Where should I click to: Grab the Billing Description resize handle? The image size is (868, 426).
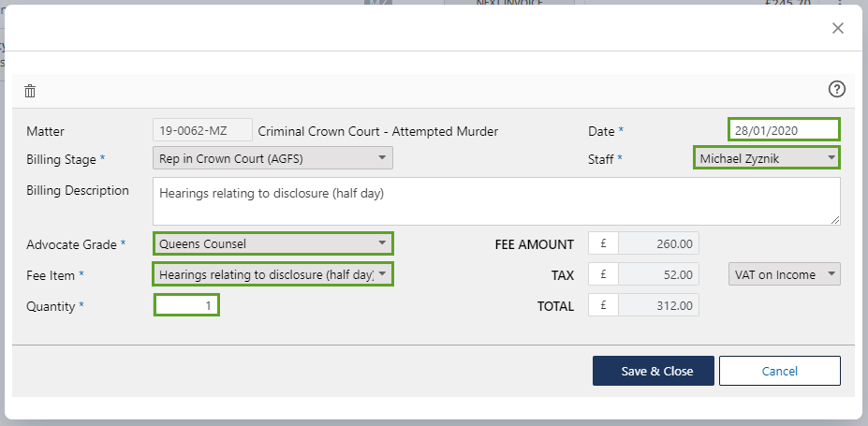pos(834,219)
